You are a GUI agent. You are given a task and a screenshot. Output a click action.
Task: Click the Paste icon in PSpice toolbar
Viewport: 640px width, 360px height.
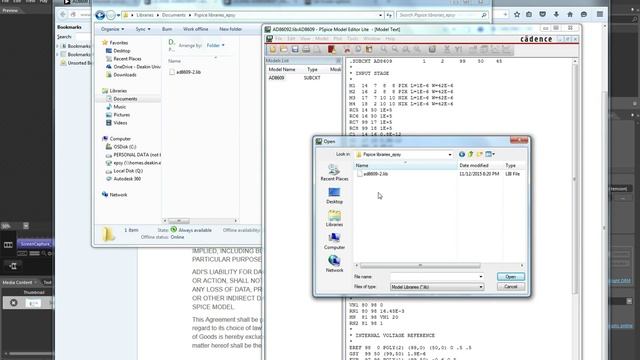click(x=369, y=49)
